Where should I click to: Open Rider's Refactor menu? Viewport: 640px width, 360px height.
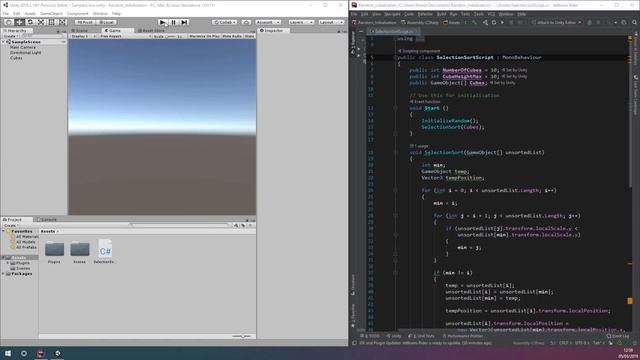pyautogui.click(x=425, y=14)
